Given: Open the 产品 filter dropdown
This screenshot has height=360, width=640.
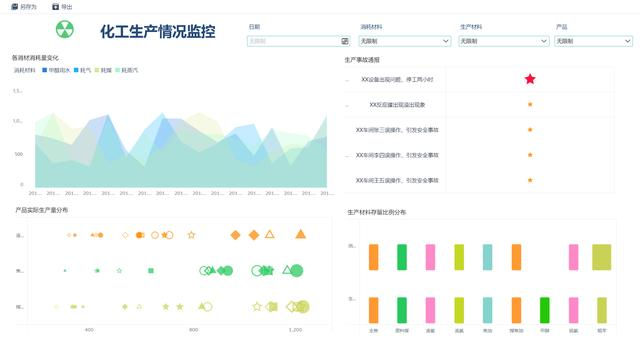Looking at the screenshot, I should pos(593,41).
